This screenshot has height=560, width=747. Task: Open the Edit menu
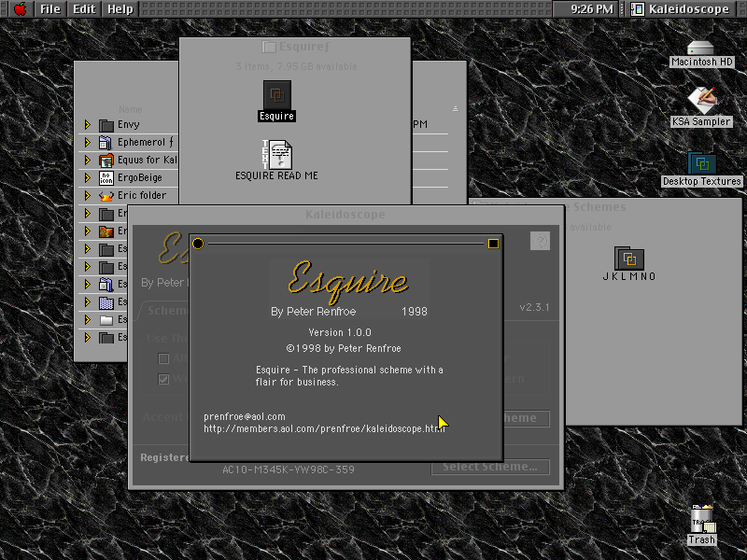(84, 9)
